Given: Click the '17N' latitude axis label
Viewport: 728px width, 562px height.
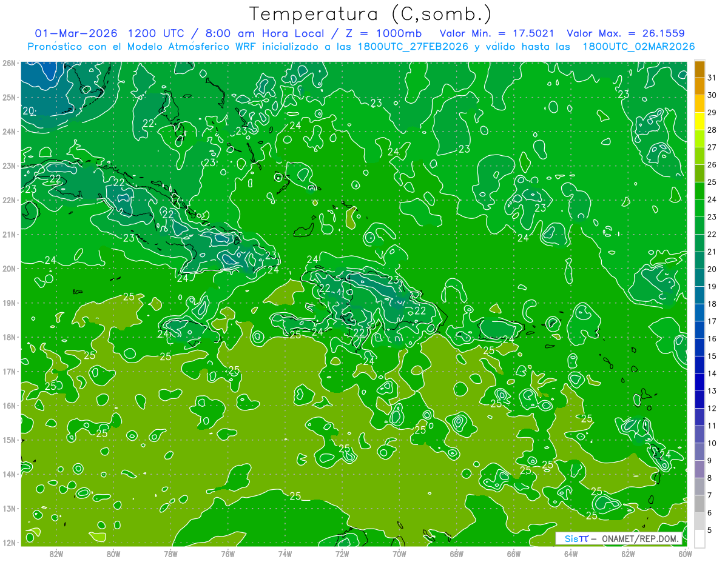Looking at the screenshot, I should click(x=9, y=371).
